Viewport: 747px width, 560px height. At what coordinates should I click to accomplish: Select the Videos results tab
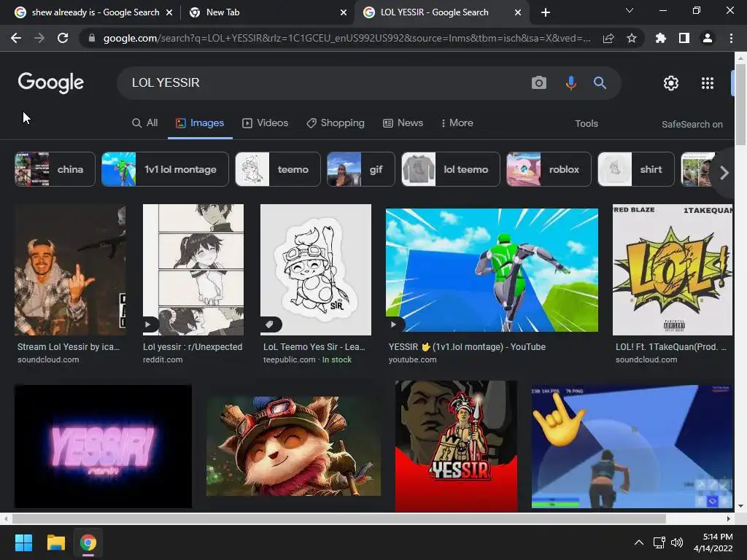[x=266, y=122]
